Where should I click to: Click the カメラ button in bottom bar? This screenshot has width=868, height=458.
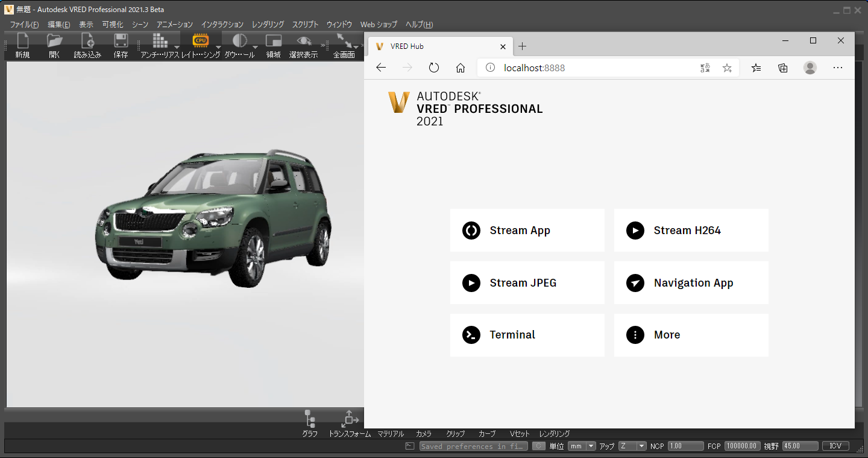423,434
